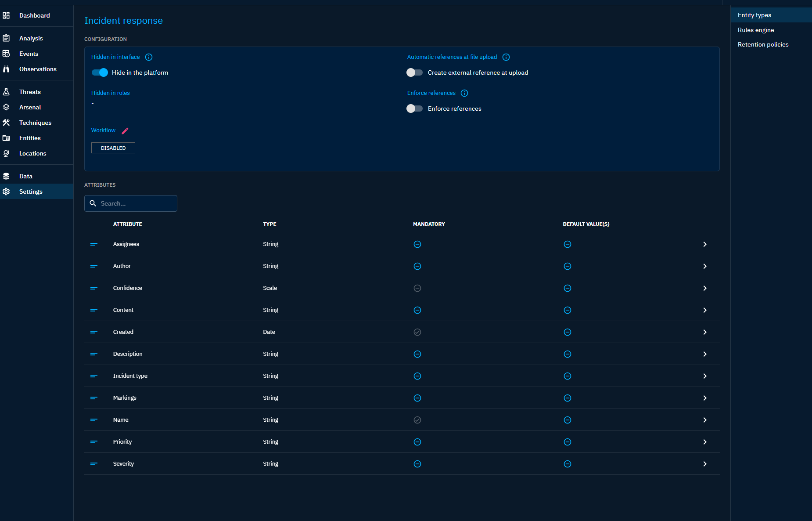Click info icon next to Enforce references

click(x=464, y=93)
